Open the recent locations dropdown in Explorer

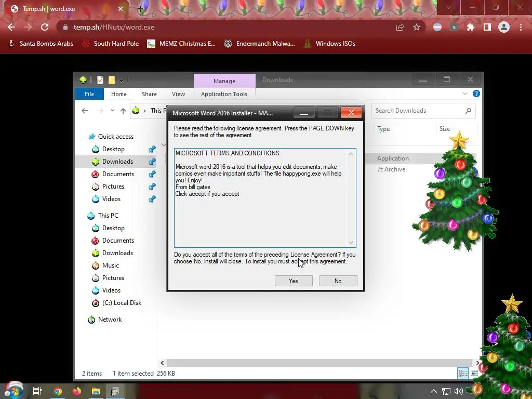pyautogui.click(x=112, y=111)
